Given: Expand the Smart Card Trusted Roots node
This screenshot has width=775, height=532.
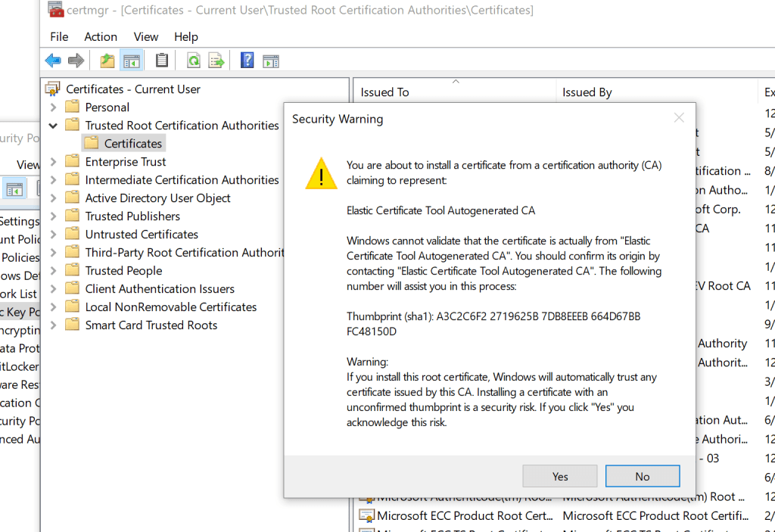Looking at the screenshot, I should click(53, 325).
